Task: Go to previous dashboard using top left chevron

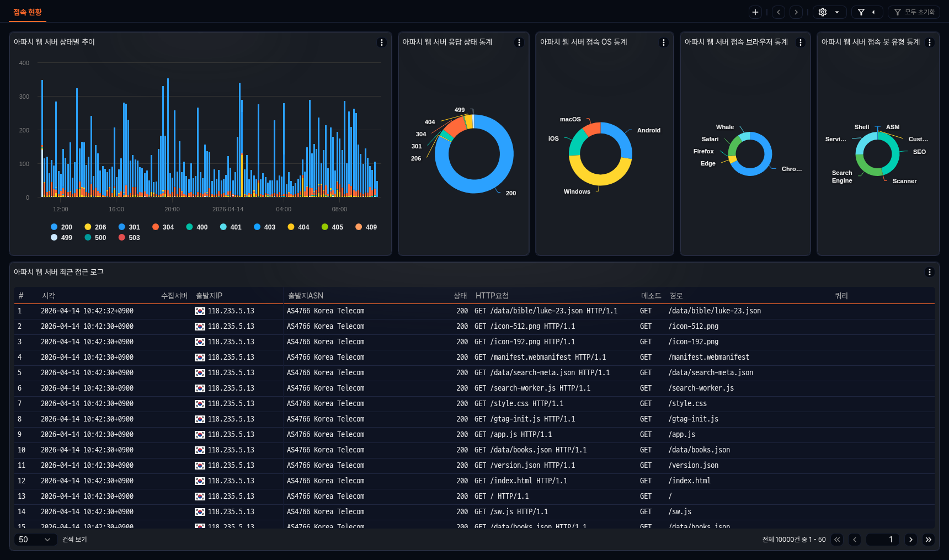Action: tap(779, 12)
